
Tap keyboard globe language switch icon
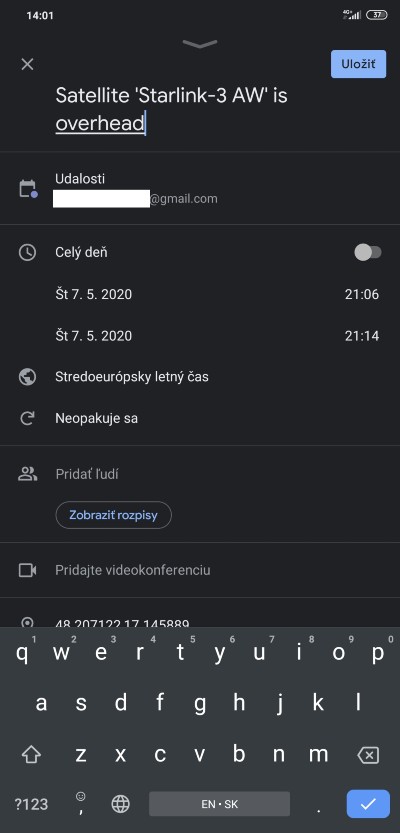coord(121,804)
